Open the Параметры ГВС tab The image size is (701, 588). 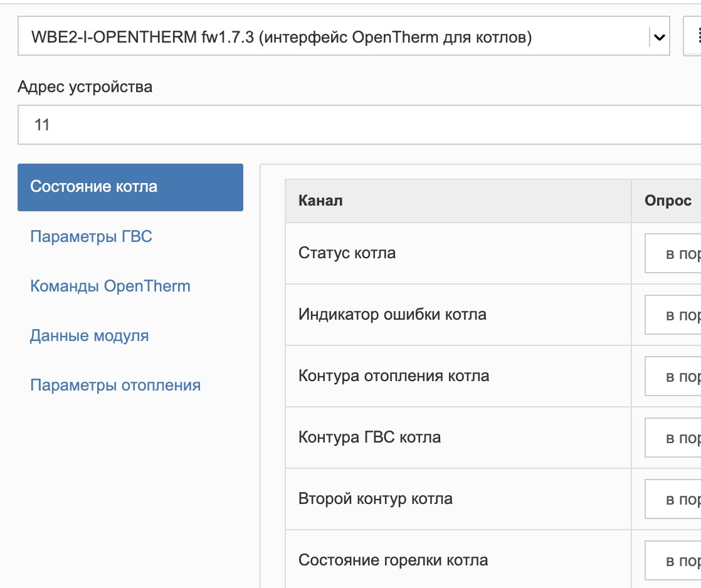tap(91, 236)
